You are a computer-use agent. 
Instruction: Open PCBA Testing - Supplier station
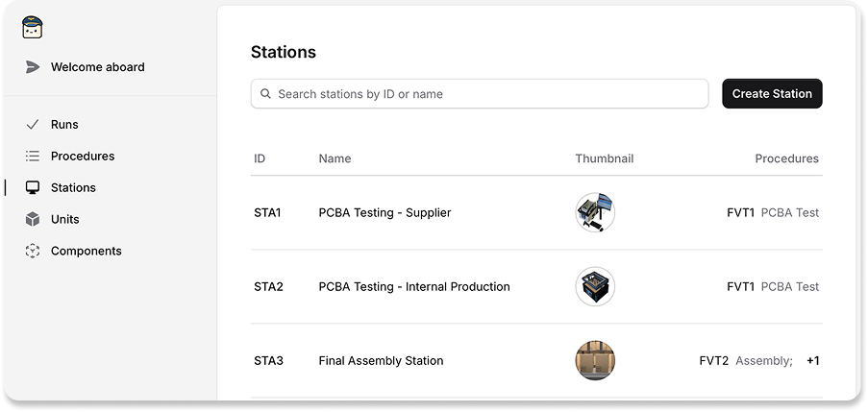[x=384, y=212]
